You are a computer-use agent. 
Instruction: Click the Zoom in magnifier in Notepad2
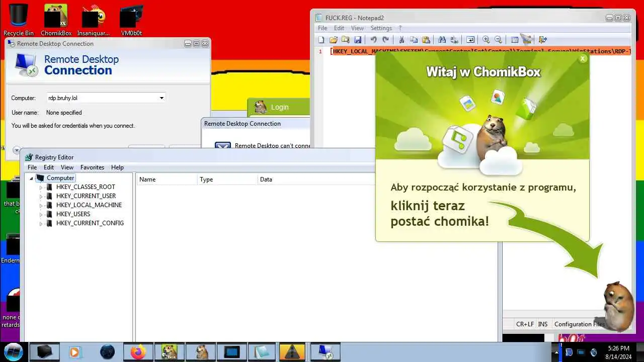coord(486,40)
